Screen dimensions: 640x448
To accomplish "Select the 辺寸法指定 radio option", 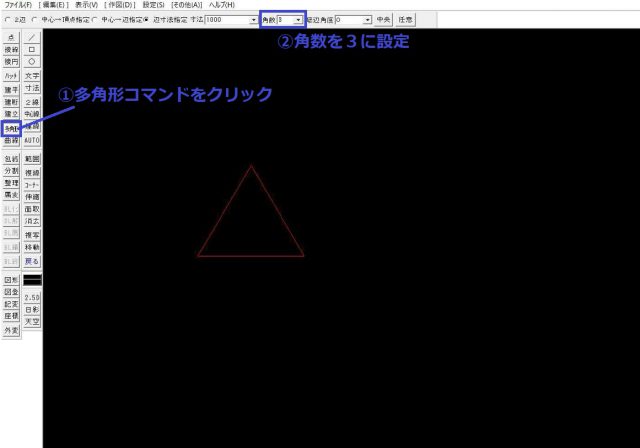I will [147, 19].
